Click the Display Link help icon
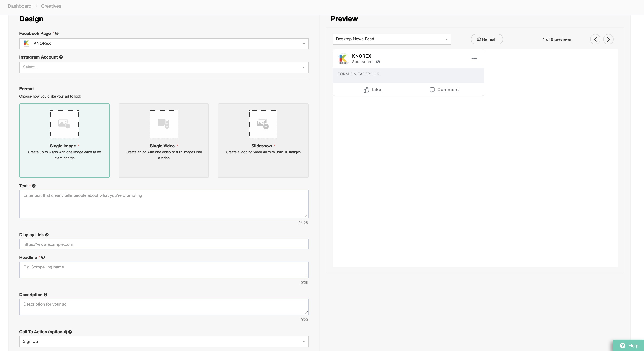Screen dimensions: 644x351 coord(47,235)
